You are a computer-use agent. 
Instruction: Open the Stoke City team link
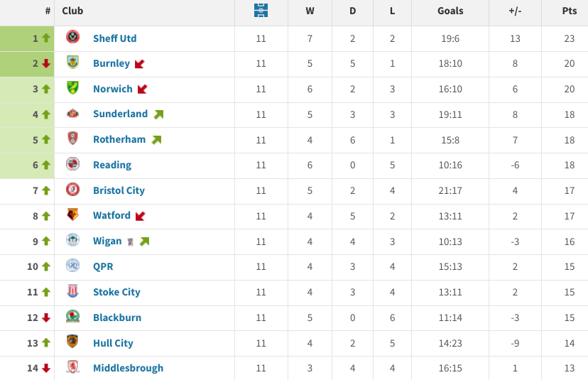point(116,292)
